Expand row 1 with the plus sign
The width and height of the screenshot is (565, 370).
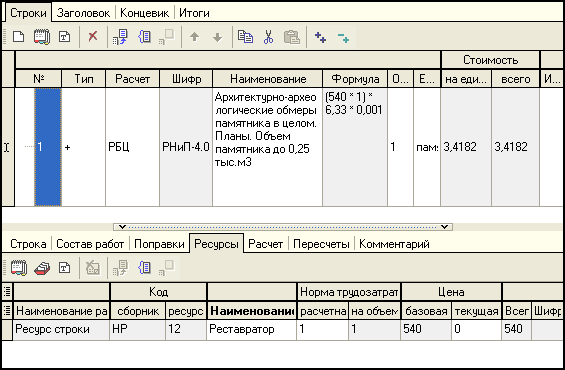pos(67,147)
